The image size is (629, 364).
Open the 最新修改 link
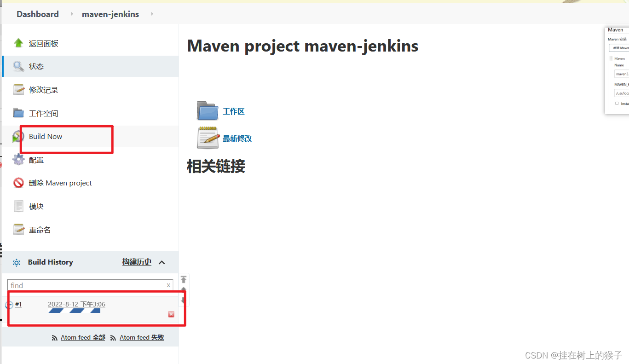(237, 139)
